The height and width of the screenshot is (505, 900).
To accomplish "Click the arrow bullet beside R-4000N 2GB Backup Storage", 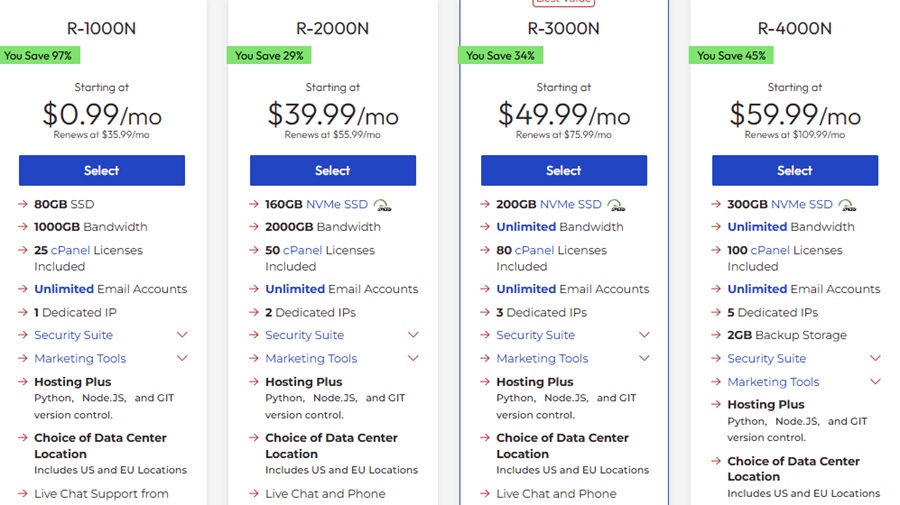I will coord(716,335).
